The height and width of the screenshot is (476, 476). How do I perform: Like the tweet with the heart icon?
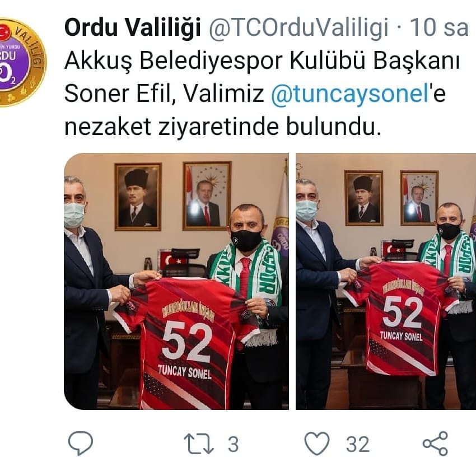click(x=317, y=444)
